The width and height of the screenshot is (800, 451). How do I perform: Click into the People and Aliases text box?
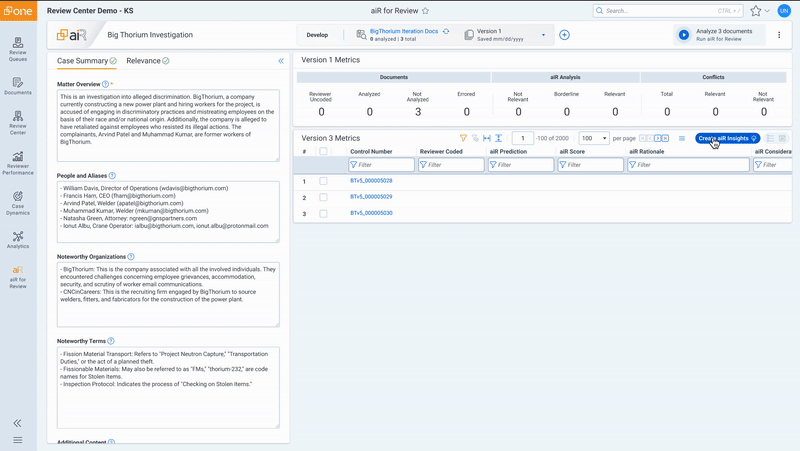[x=168, y=212]
